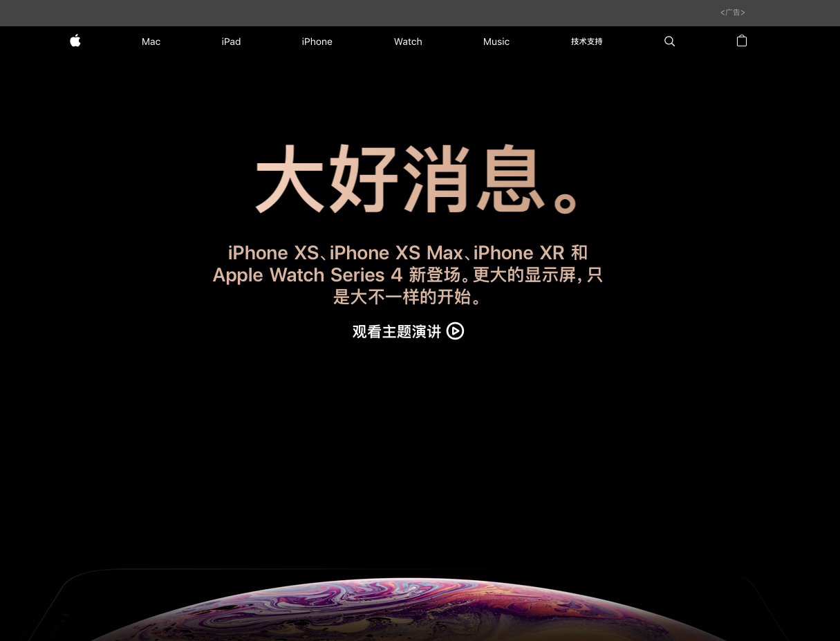Click the play circle icon beside 观看主题演讲
Screen dimensions: 840x641
455,331
